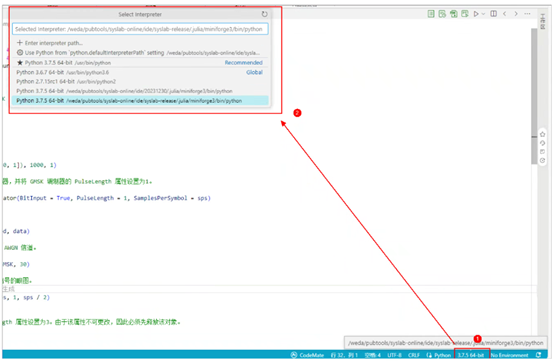This screenshot has height=363, width=553.
Task: Click the 3.7.5 64-bit interpreter status item
Action: point(472,355)
